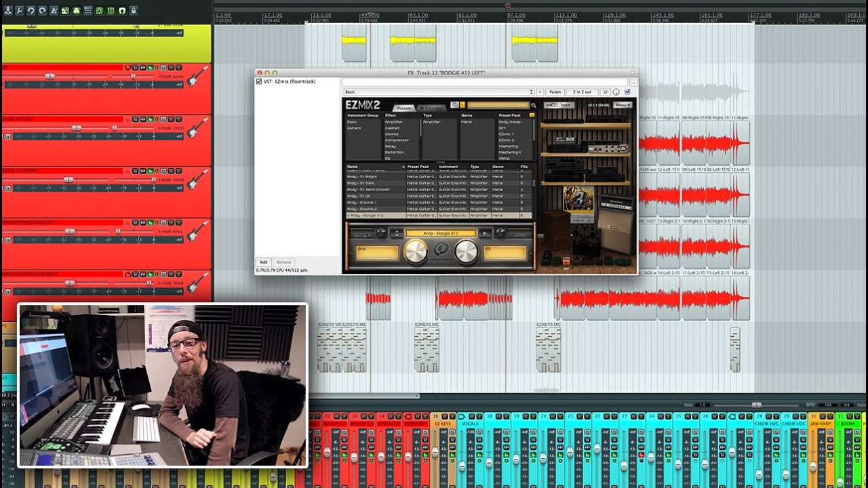Click the redo arrow toolbar icon
Viewport: 868px width, 488px height.
pyautogui.click(x=42, y=11)
